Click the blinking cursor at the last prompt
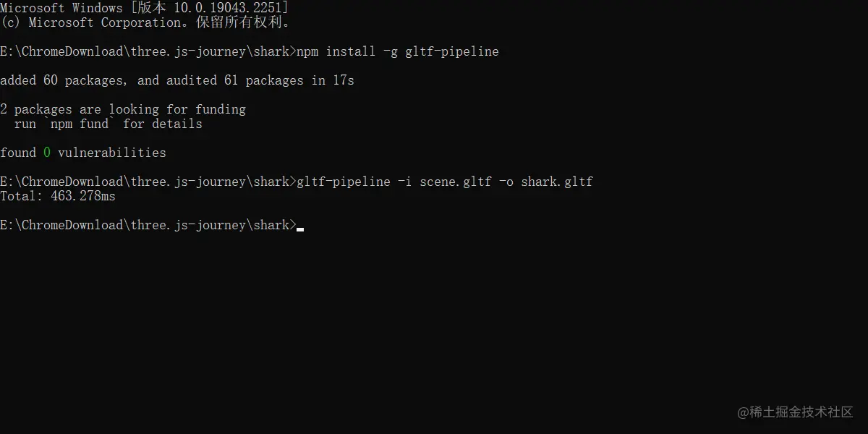868x434 pixels. point(300,229)
